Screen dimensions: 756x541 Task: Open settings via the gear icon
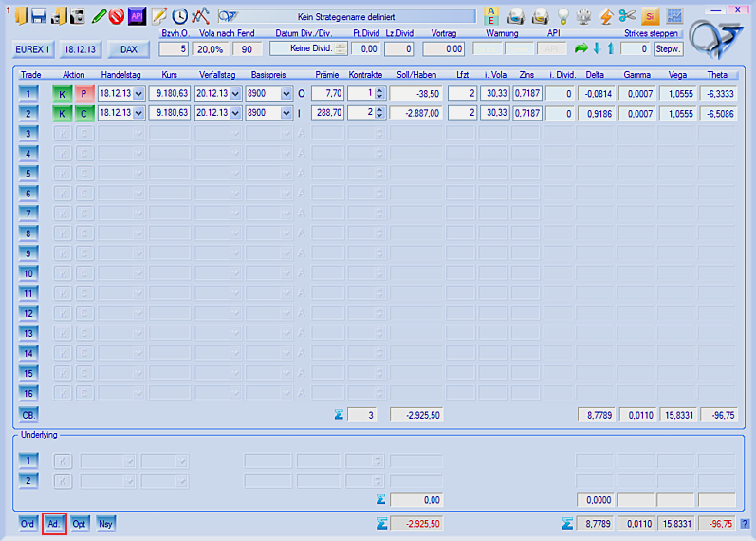tap(584, 16)
